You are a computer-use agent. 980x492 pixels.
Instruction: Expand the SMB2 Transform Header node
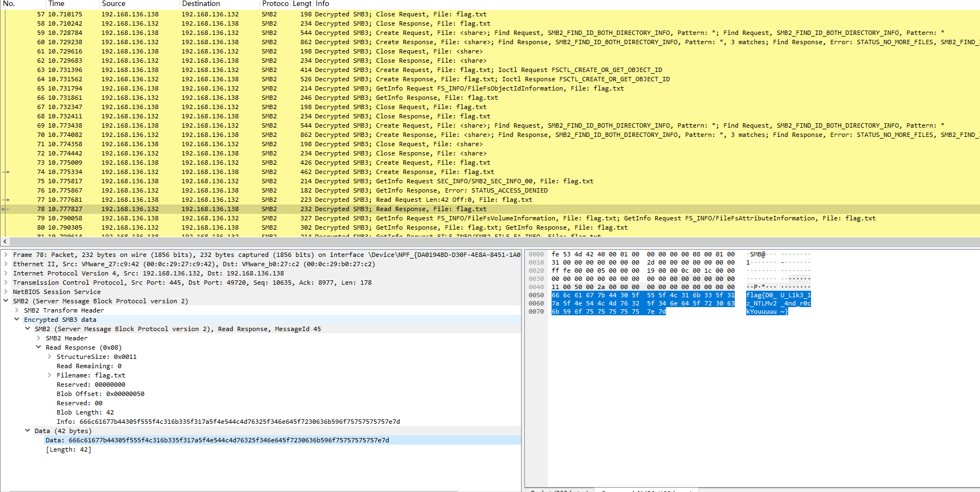(x=17, y=310)
